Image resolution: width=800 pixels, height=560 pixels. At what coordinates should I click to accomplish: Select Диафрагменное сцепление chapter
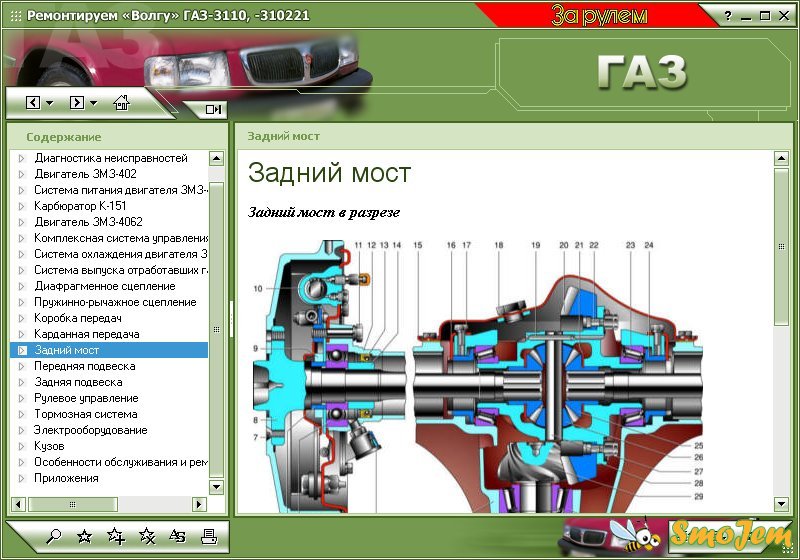105,286
